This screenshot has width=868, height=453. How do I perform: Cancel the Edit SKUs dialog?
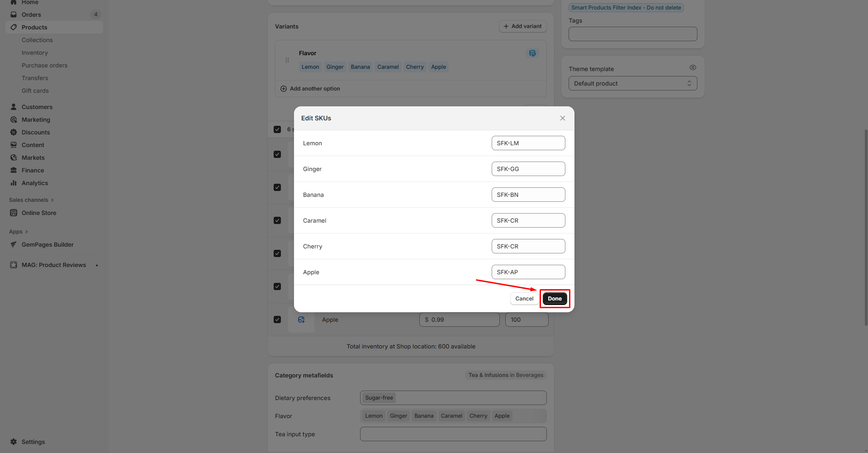pyautogui.click(x=524, y=299)
